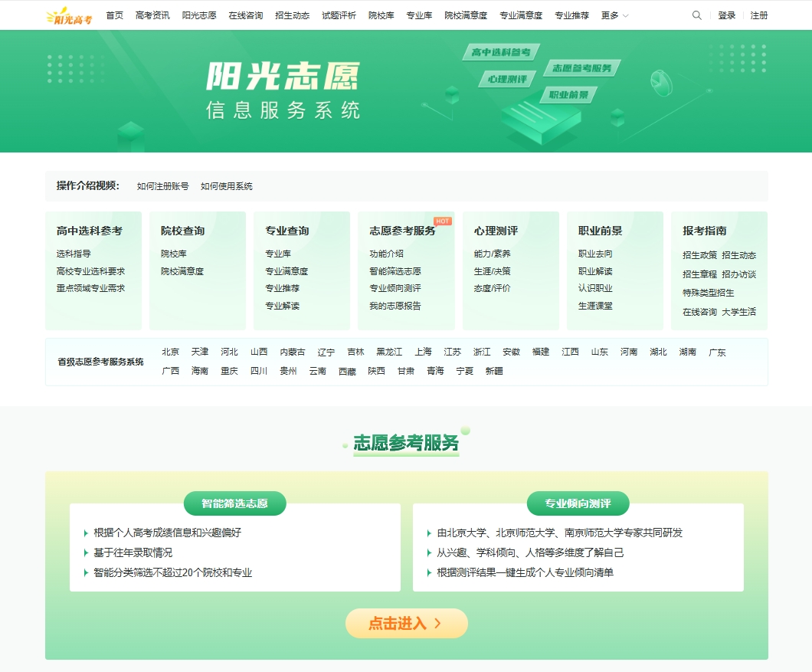The image size is (812, 672).
Task: Click the 点击进入 orange button
Action: [x=407, y=623]
